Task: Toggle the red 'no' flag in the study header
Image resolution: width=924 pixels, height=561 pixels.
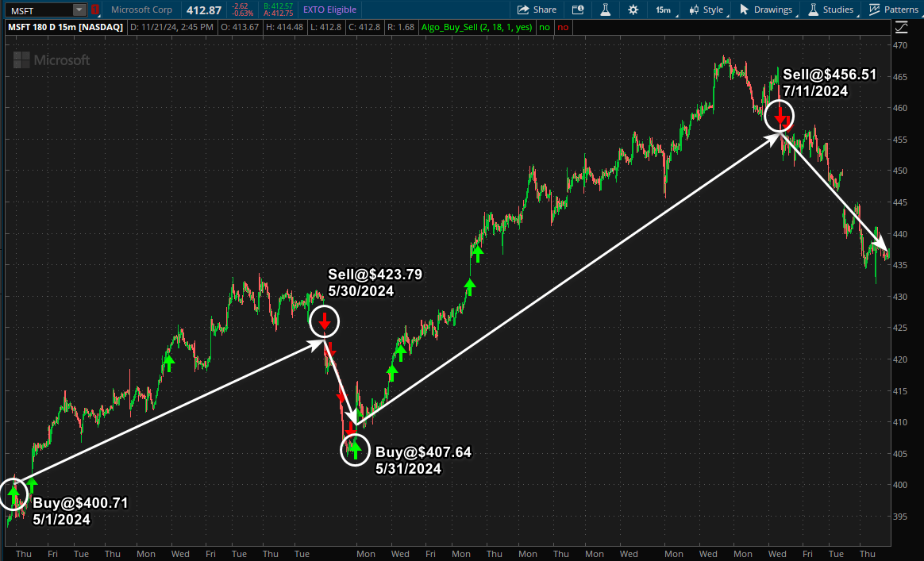Action: pos(562,26)
